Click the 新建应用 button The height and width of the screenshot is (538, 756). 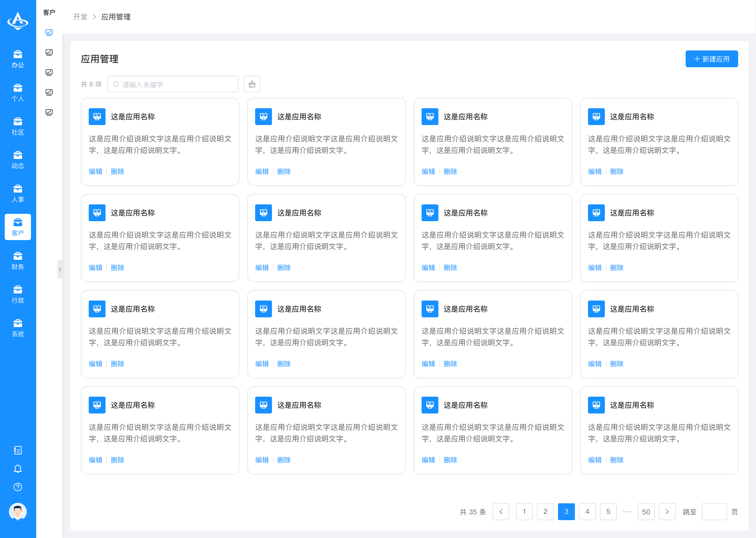pyautogui.click(x=712, y=59)
